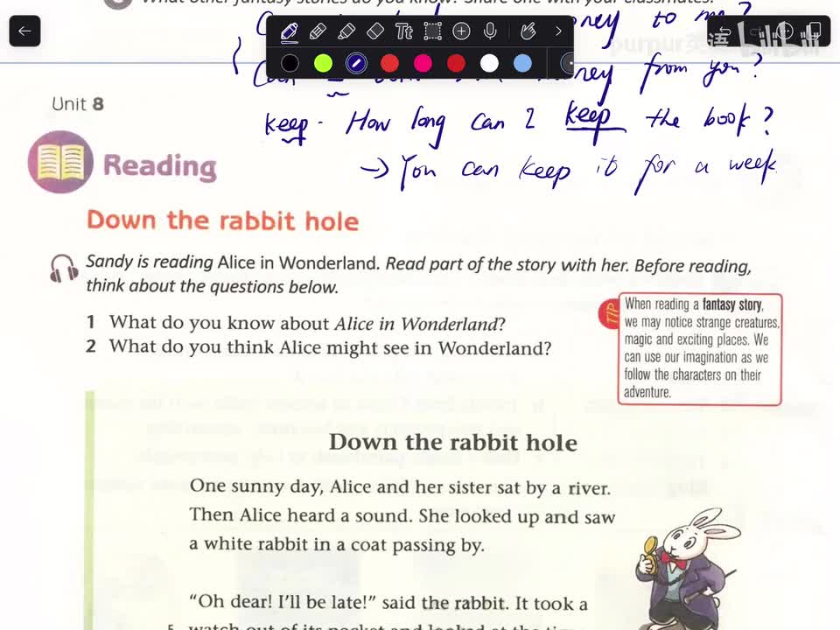The width and height of the screenshot is (840, 630).
Task: Click the orange 'Down the rabbit hole' heading
Action: pyautogui.click(x=223, y=220)
